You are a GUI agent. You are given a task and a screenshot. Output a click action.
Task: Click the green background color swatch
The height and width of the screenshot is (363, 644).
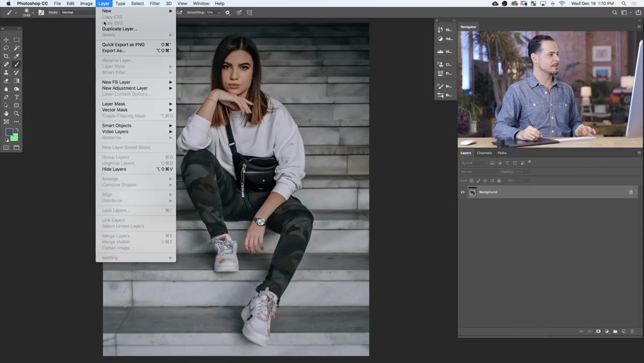pyautogui.click(x=14, y=138)
